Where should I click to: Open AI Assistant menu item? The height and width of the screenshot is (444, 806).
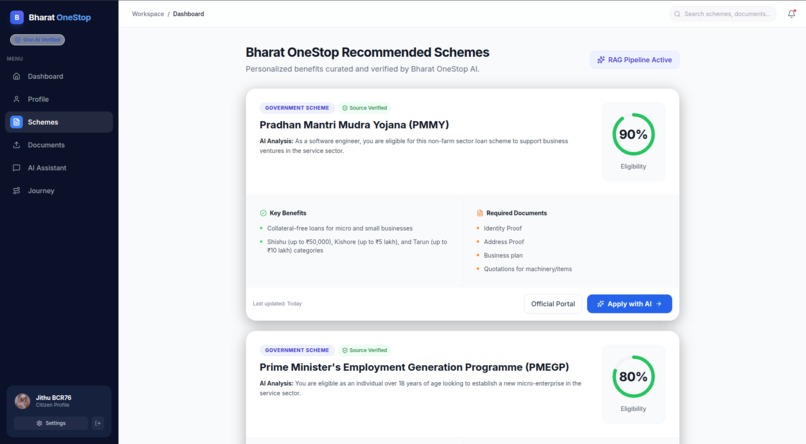pyautogui.click(x=59, y=168)
